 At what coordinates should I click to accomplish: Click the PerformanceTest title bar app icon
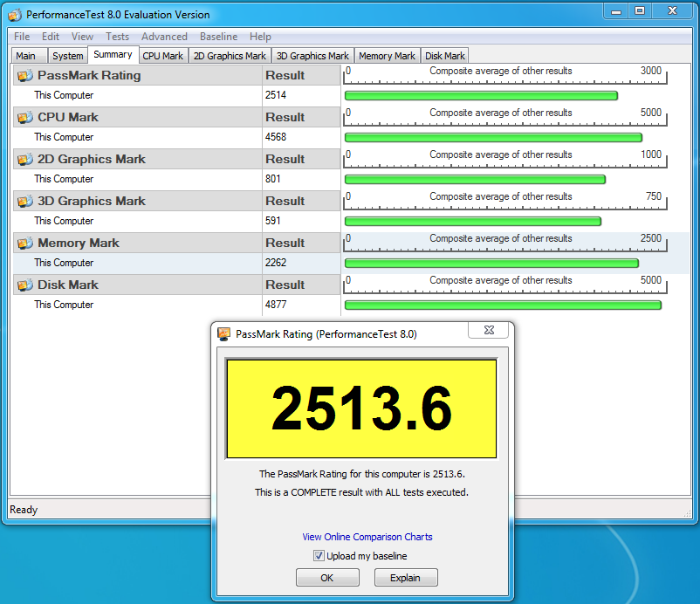tap(15, 15)
